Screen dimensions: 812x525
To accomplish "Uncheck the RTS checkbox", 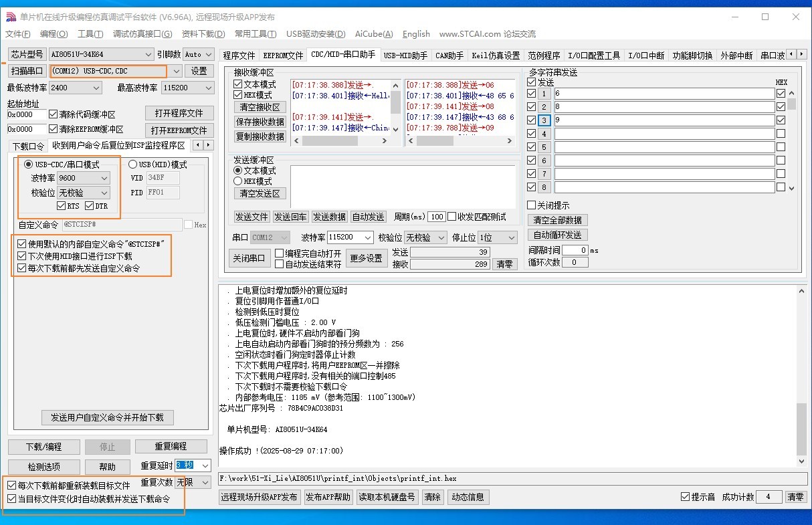I will (x=62, y=206).
